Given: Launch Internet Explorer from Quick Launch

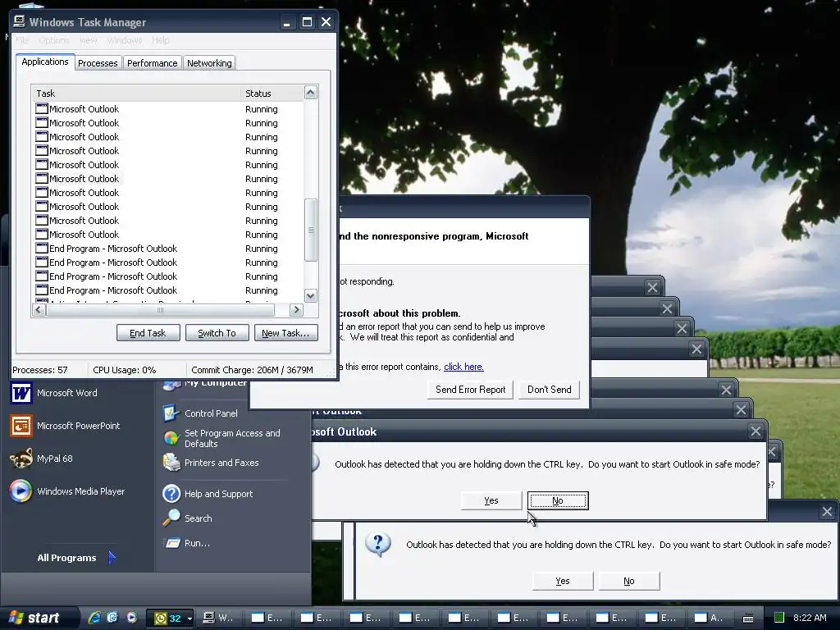Looking at the screenshot, I should coord(94,618).
